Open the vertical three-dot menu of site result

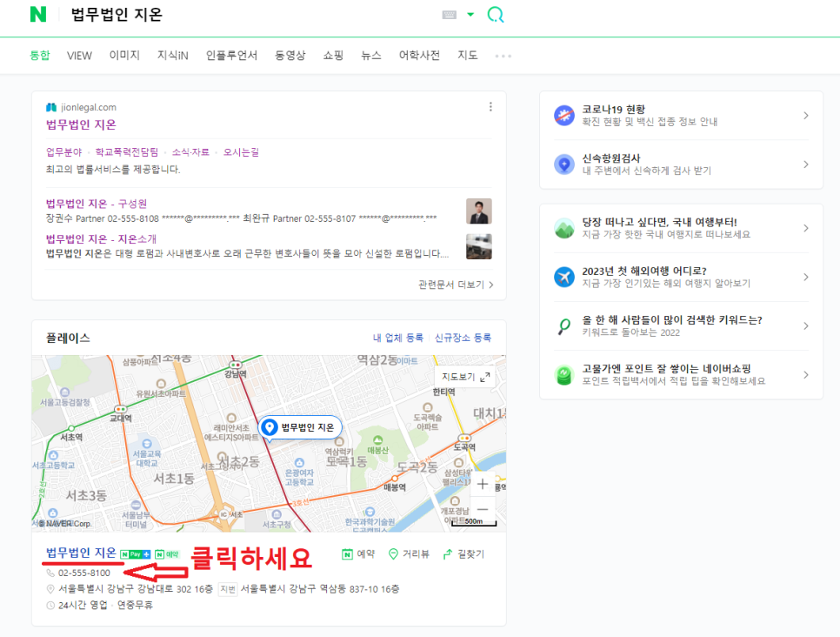tap(490, 107)
